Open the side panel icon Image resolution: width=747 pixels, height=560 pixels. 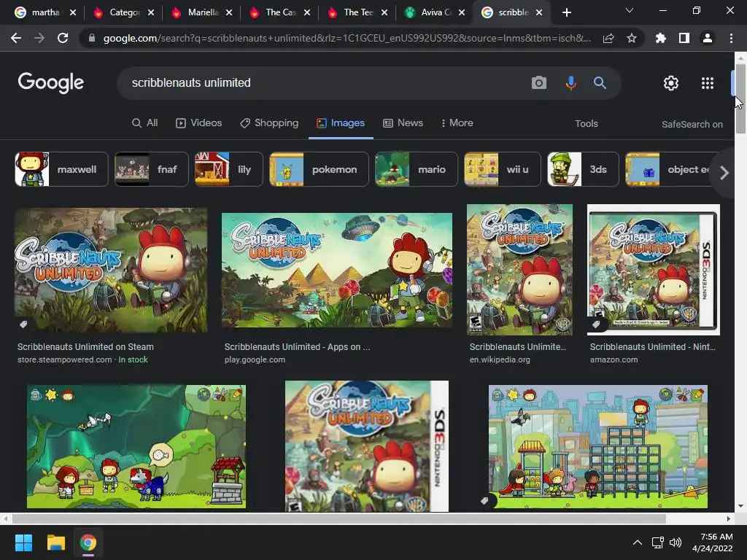click(x=684, y=38)
